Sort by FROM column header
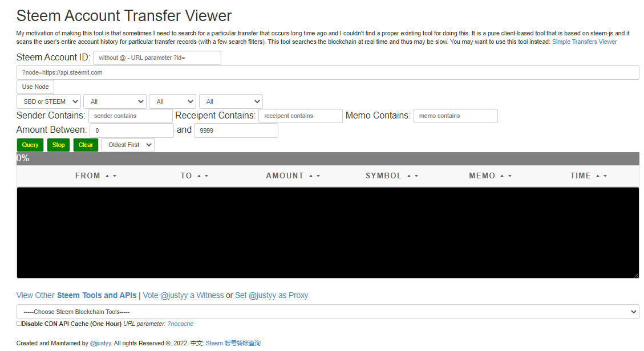The width and height of the screenshot is (644, 351). coord(87,175)
